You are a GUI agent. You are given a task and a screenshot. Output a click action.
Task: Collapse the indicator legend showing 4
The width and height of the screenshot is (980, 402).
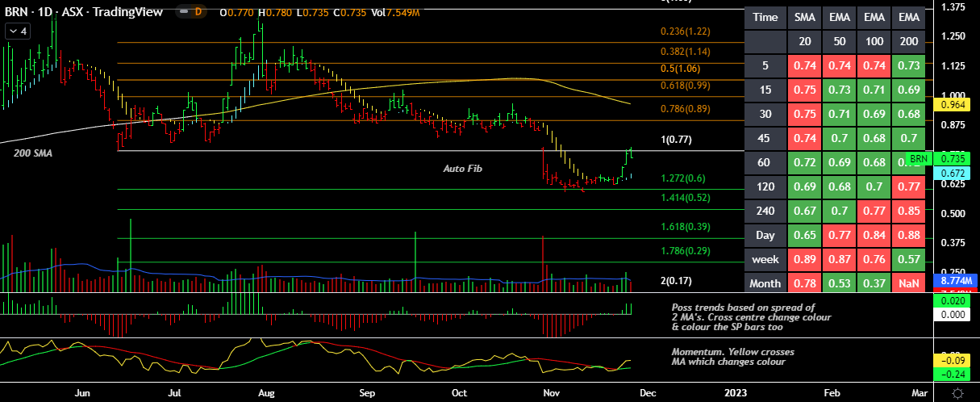coord(18,31)
